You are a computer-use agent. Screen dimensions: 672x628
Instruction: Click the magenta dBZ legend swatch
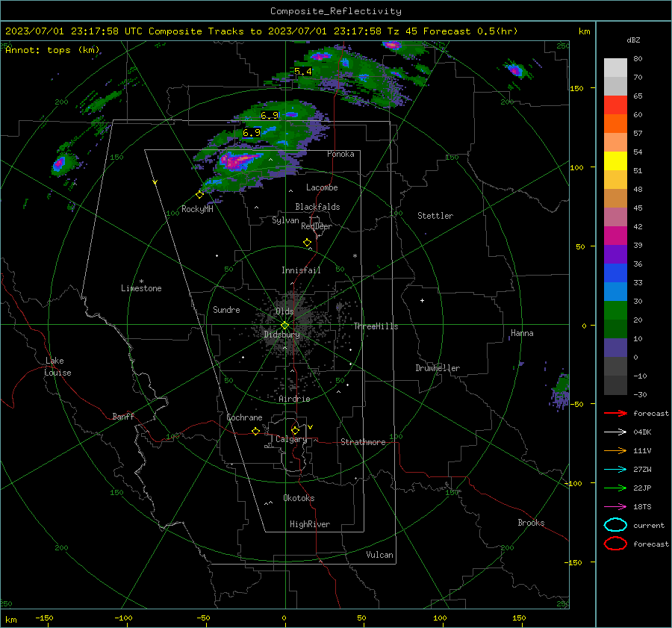coord(615,235)
